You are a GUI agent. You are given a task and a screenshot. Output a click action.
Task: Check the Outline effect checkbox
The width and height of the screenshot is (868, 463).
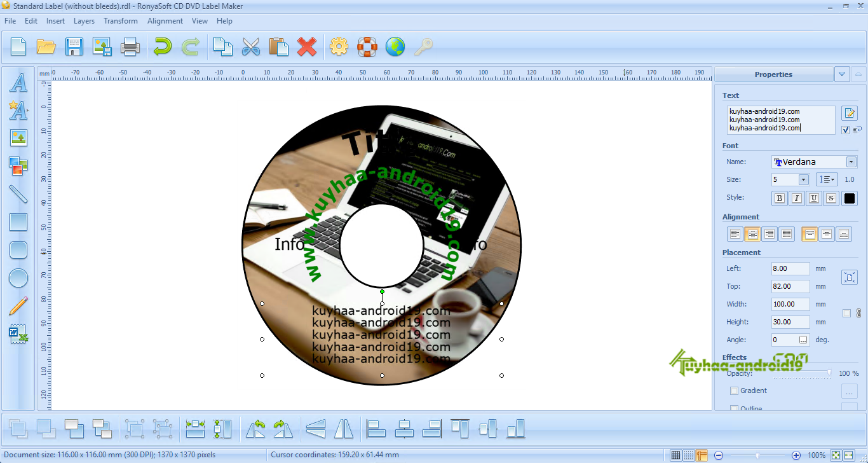[734, 408]
